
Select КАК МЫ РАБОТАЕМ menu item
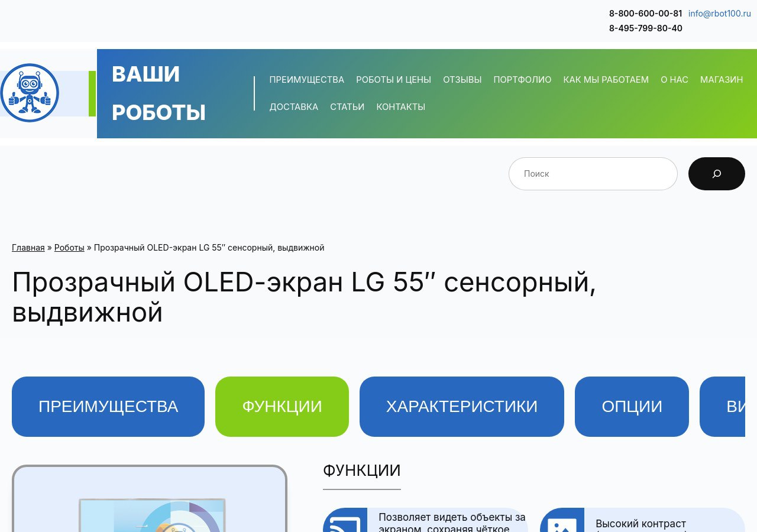coord(606,80)
